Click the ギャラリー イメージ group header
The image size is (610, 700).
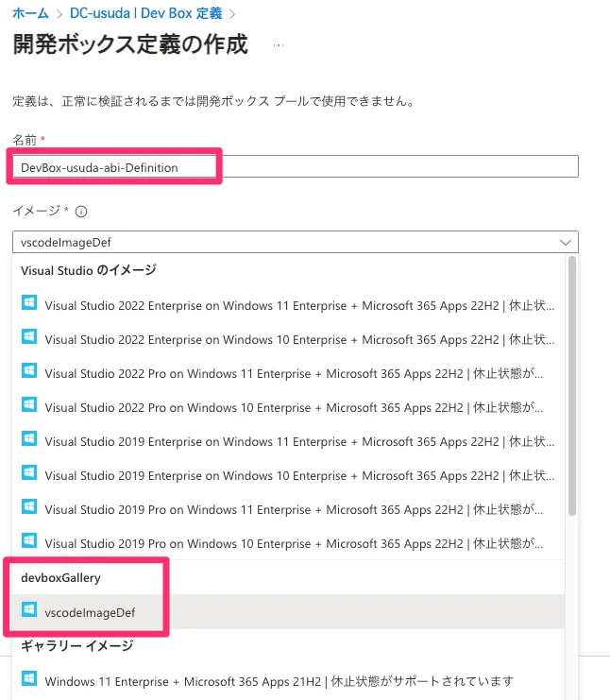[77, 645]
